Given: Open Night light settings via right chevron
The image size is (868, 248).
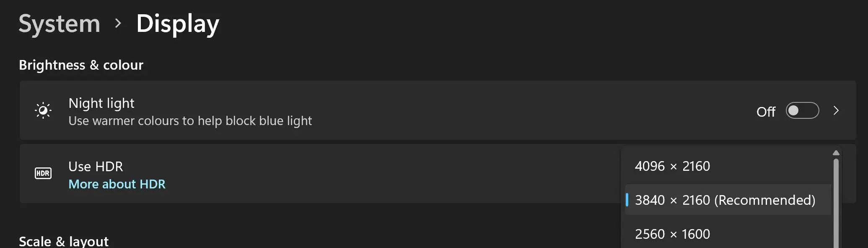Looking at the screenshot, I should 836,110.
